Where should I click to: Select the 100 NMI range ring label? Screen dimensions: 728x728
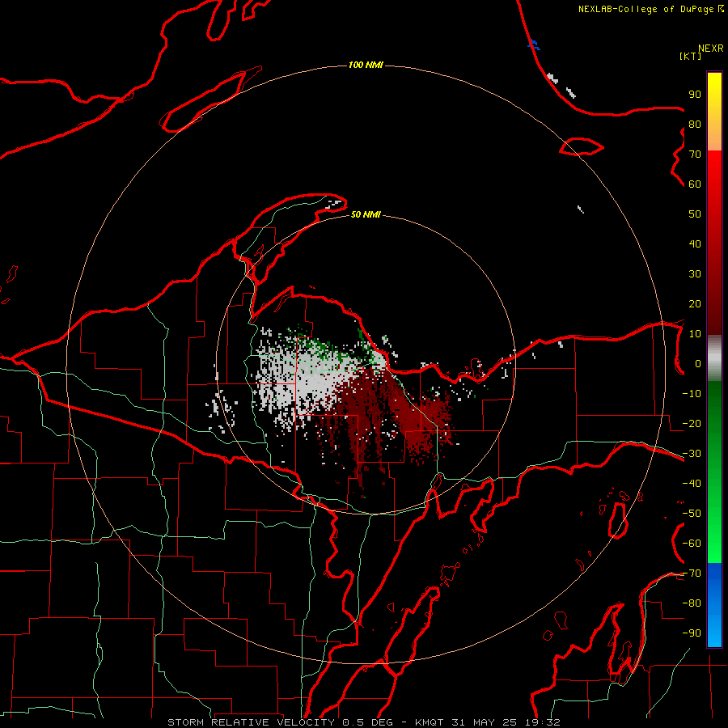[366, 65]
